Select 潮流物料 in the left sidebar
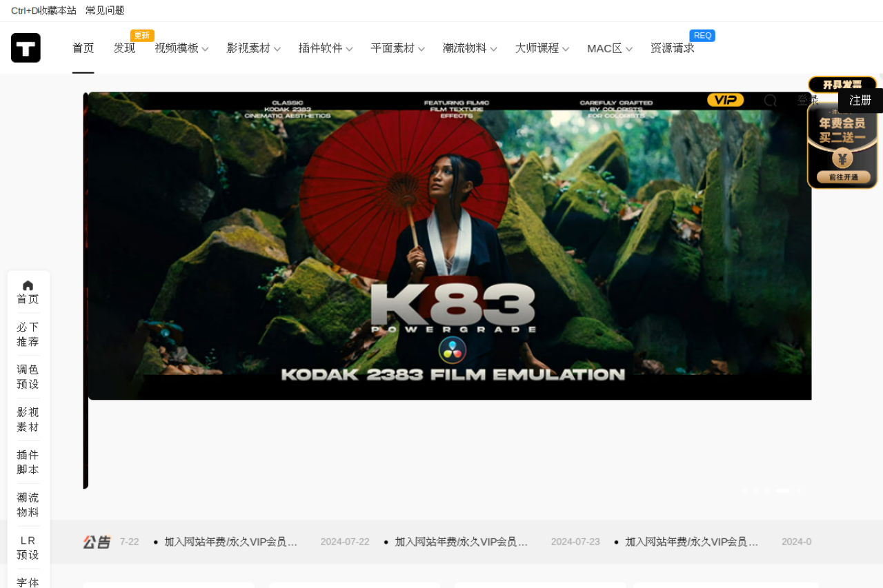883x588 pixels. click(28, 505)
